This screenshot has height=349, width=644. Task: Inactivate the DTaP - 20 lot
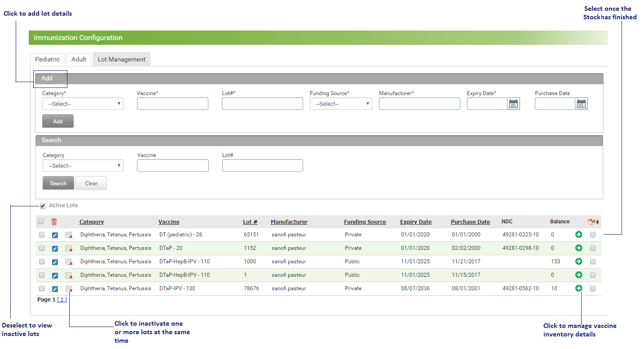click(69, 248)
